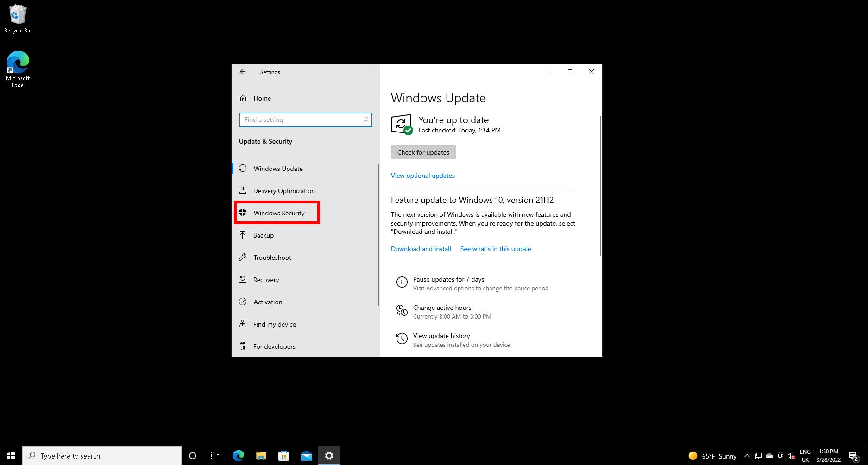The image size is (868, 465).
Task: Click the magnifier icon in the search box
Action: click(x=365, y=119)
